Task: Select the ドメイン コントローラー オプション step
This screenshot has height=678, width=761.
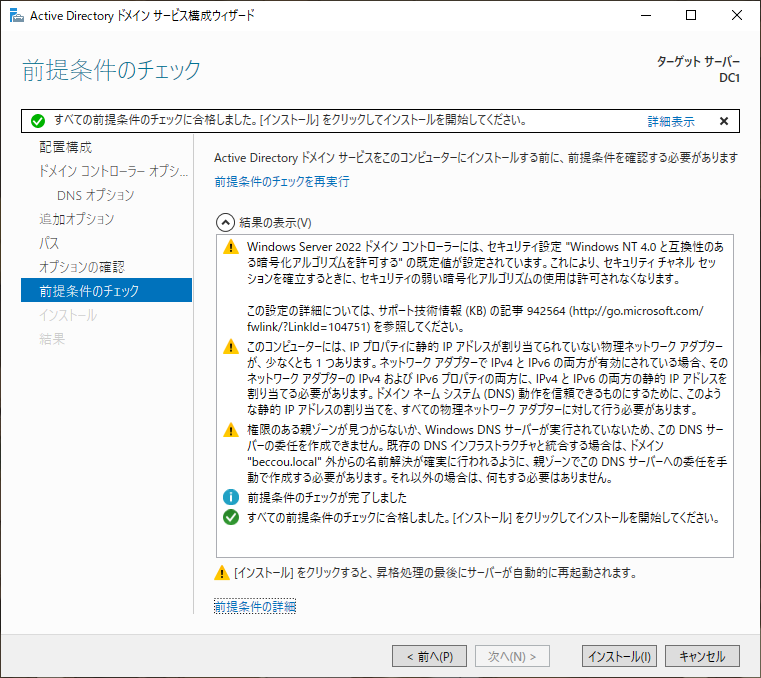Action: point(112,171)
